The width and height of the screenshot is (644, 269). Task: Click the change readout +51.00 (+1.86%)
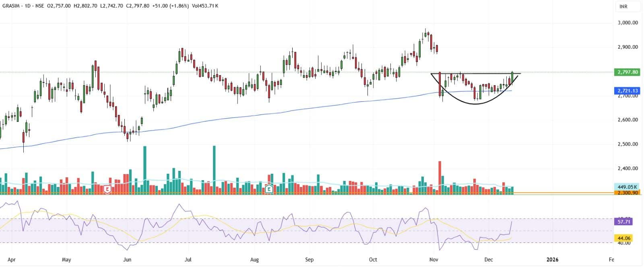171,6
